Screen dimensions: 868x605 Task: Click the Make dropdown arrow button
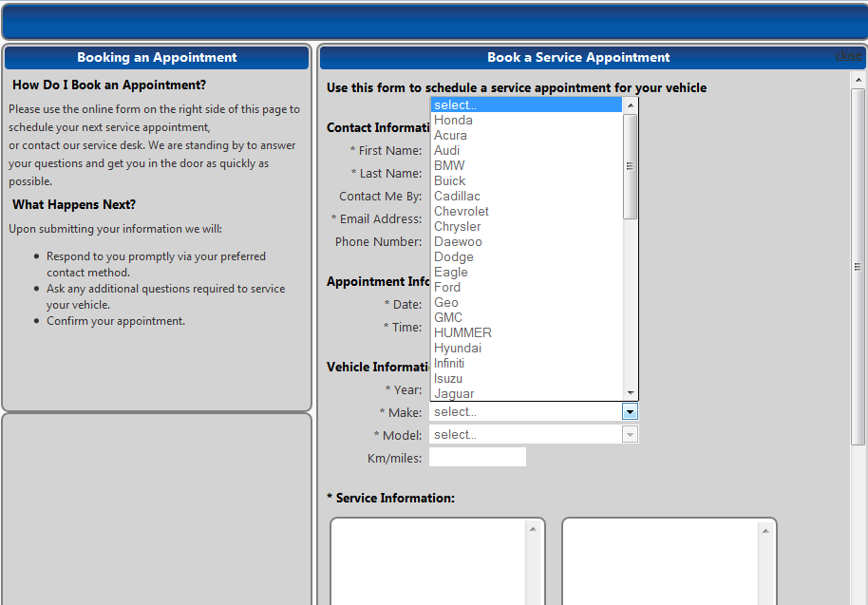(630, 412)
